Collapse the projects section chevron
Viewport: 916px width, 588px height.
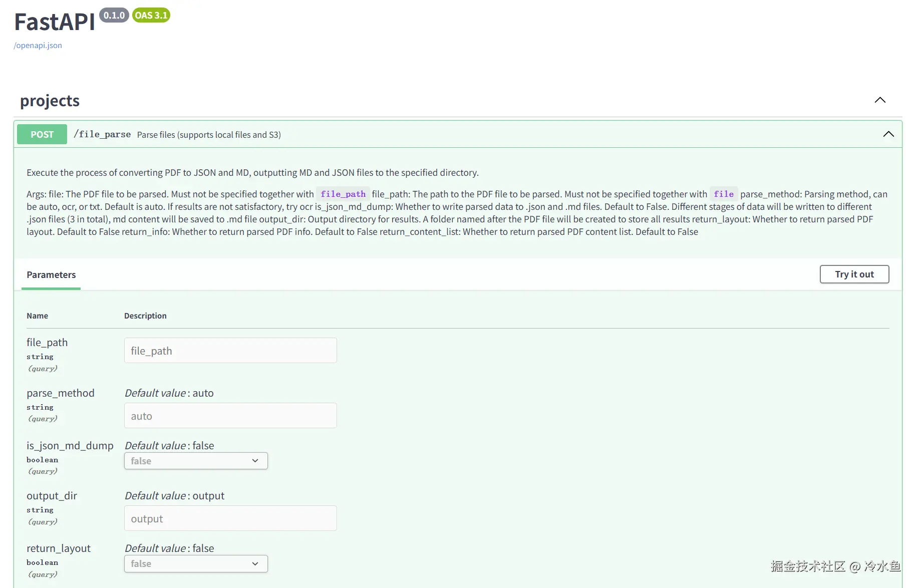880,100
